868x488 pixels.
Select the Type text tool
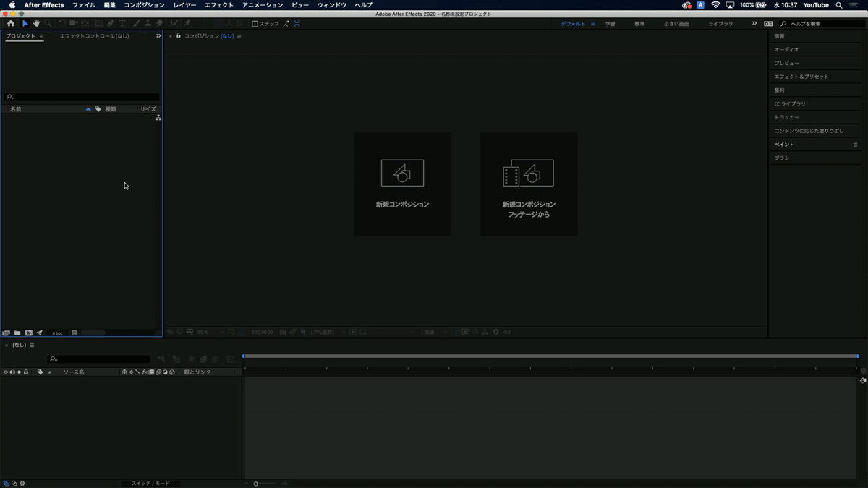(x=122, y=23)
